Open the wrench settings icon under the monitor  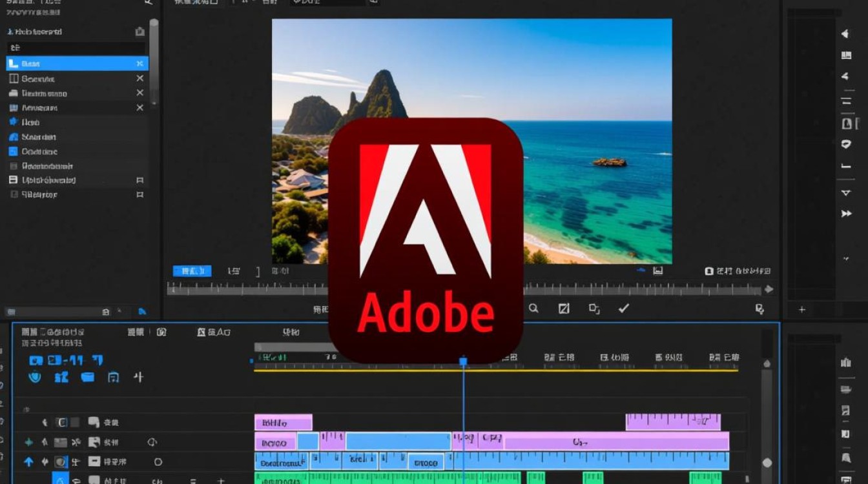pos(759,309)
